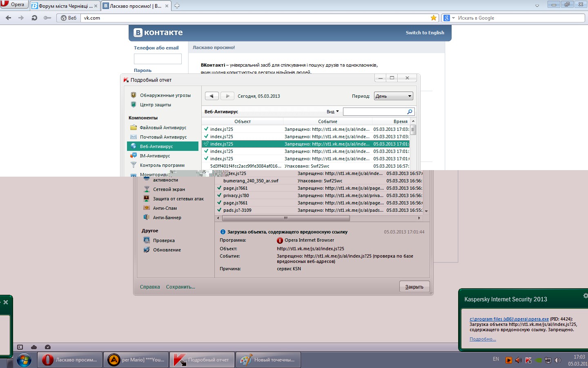The height and width of the screenshot is (368, 588).
Task: Open Обнаруженные угрозы section
Action: point(165,95)
